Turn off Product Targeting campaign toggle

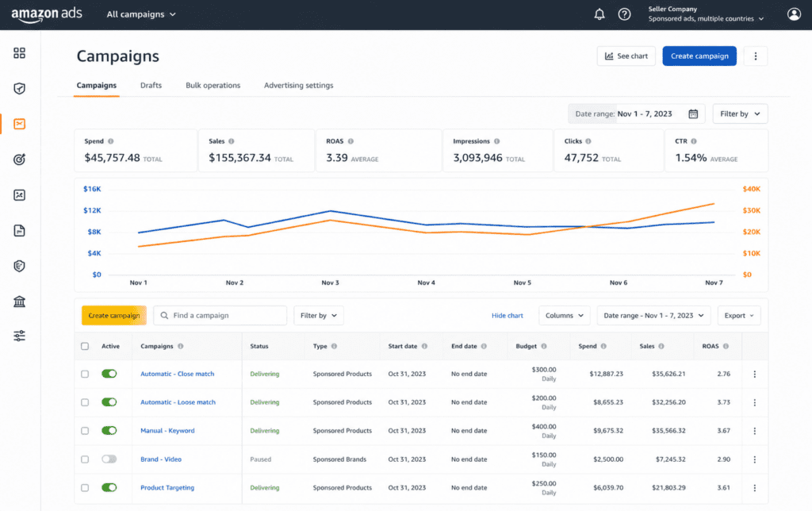coord(109,488)
